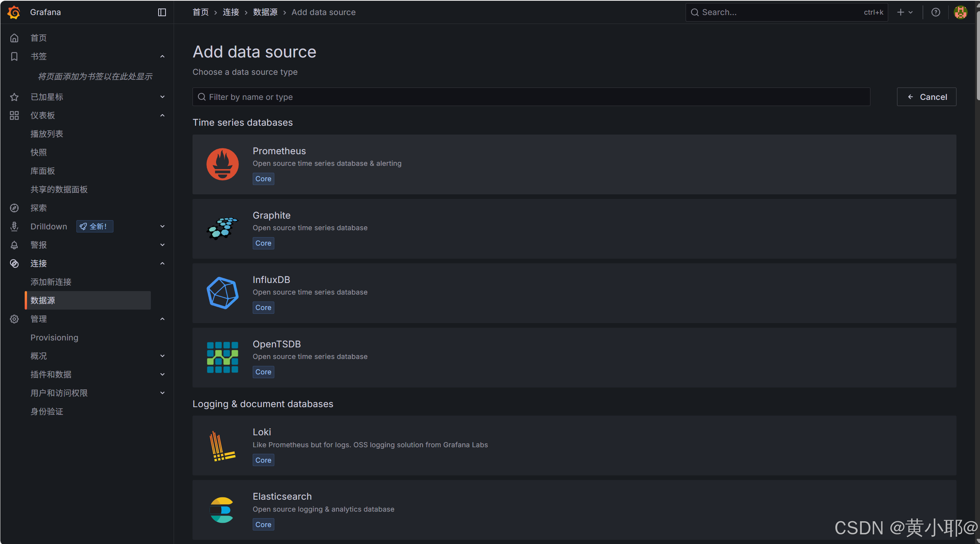The height and width of the screenshot is (544, 980).
Task: Select 添加新连接 in the sidebar
Action: pyautogui.click(x=51, y=282)
